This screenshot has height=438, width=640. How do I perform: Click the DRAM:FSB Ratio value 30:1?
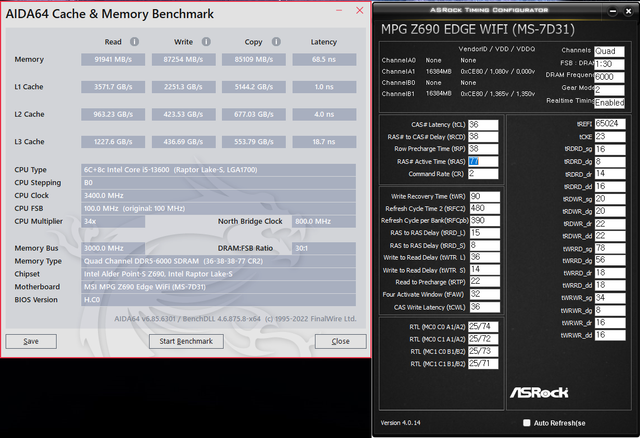[x=324, y=248]
